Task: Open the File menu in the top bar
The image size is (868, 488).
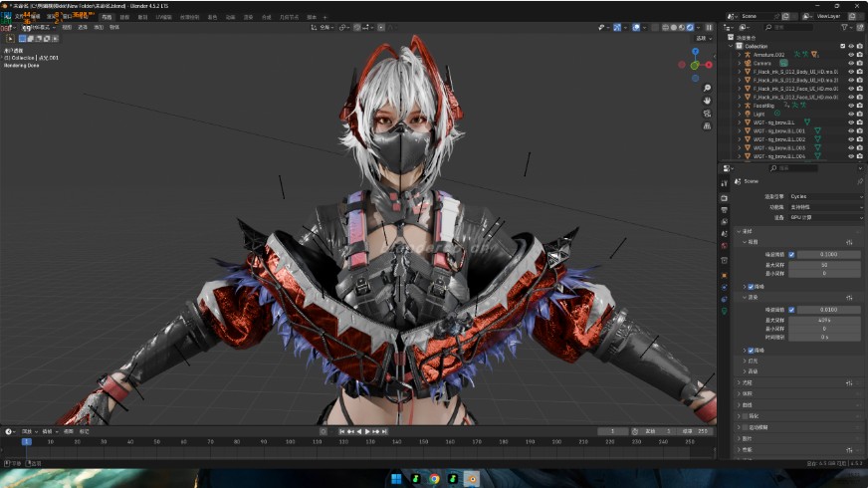Action: point(19,16)
